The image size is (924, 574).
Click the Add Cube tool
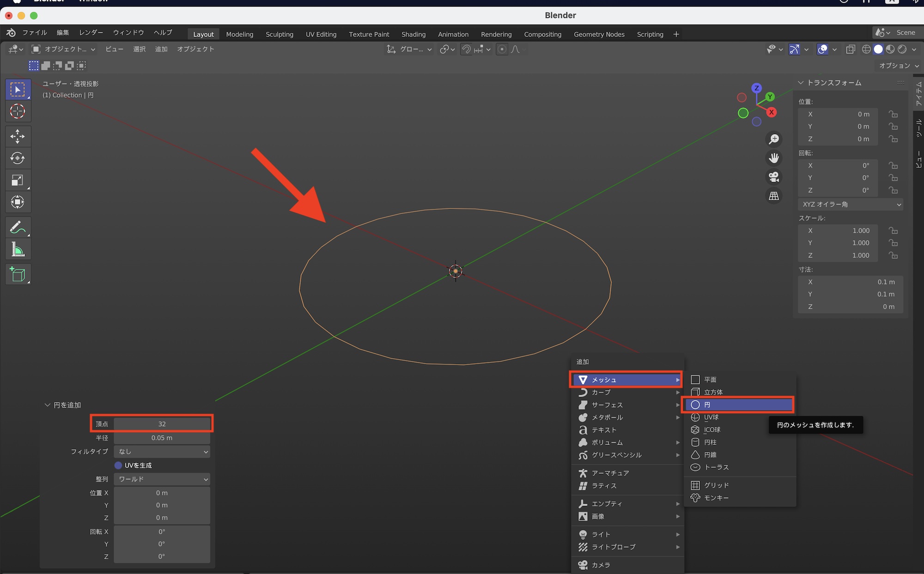[x=18, y=275]
